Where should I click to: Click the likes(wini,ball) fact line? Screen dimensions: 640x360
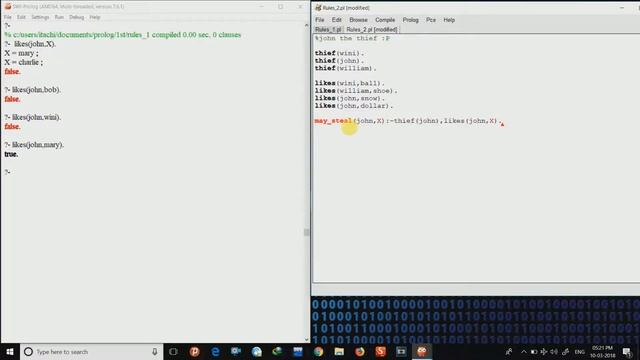coord(349,83)
